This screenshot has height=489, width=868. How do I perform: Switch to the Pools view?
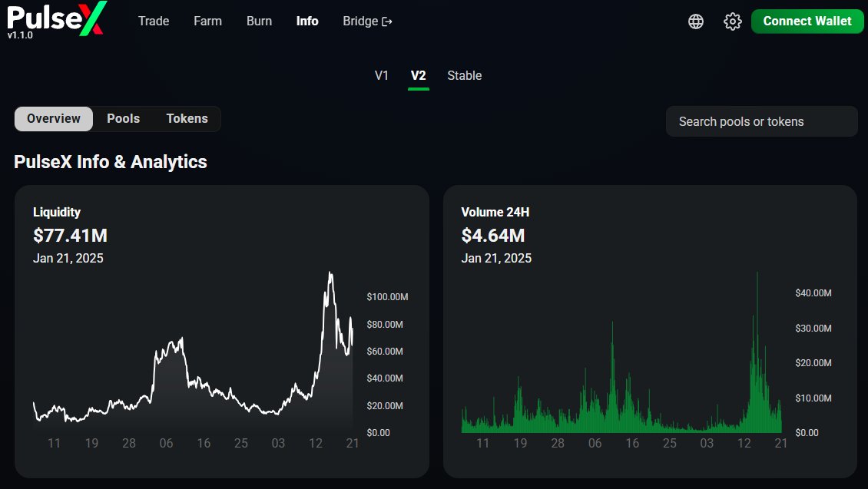(x=124, y=118)
